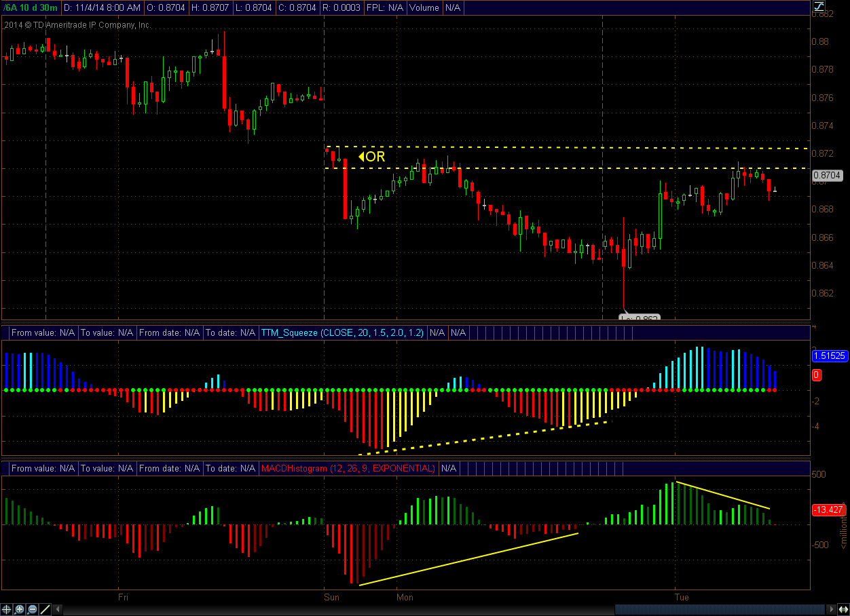The image size is (850, 616).
Task: Click the zoom out magnifier tool
Action: tap(32, 609)
